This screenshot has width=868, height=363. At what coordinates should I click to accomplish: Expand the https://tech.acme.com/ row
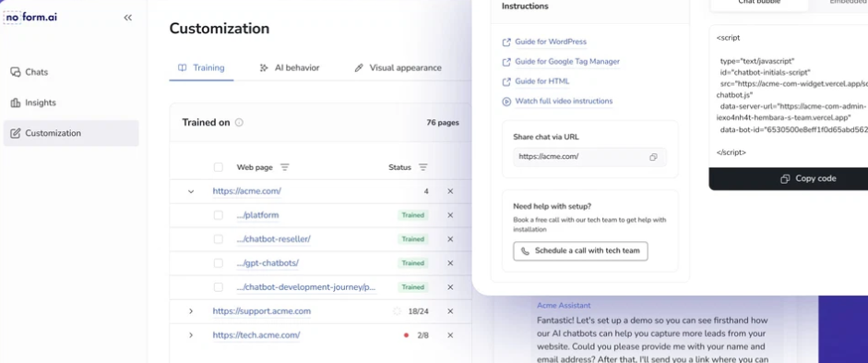[x=191, y=335]
